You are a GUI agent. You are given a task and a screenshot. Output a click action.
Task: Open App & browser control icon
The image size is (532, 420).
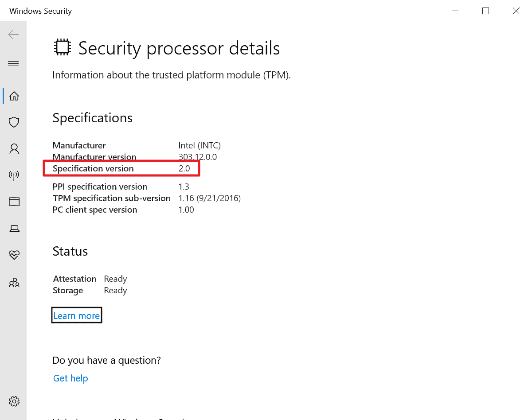tap(14, 202)
